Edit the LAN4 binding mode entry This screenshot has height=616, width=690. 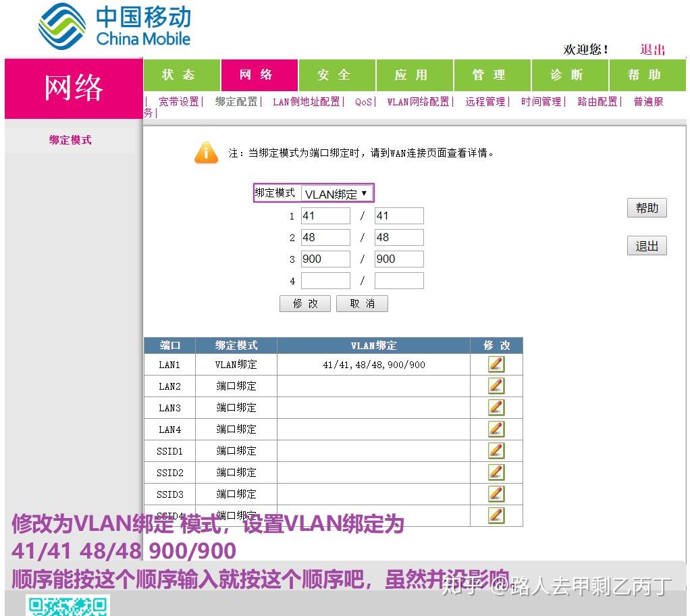tap(495, 429)
